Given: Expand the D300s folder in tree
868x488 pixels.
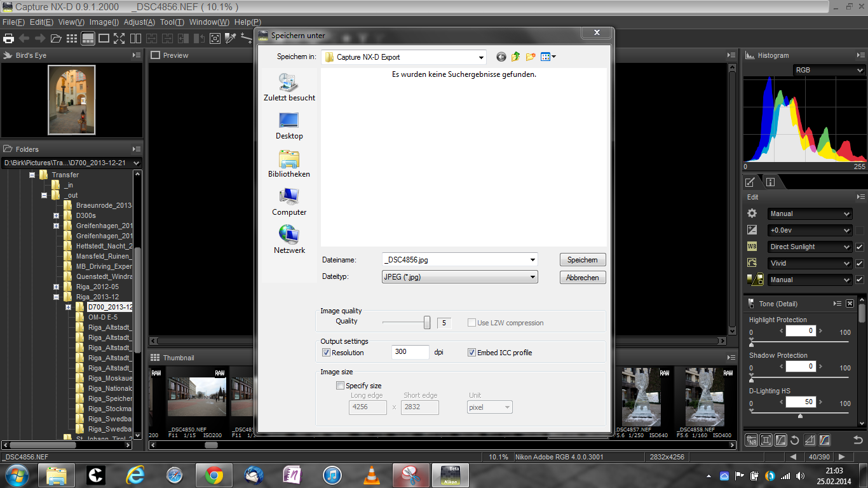Looking at the screenshot, I should pos(56,215).
